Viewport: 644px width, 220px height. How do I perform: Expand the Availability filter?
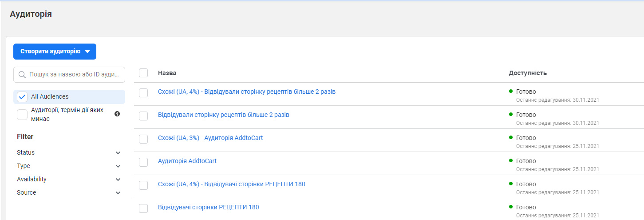click(118, 179)
